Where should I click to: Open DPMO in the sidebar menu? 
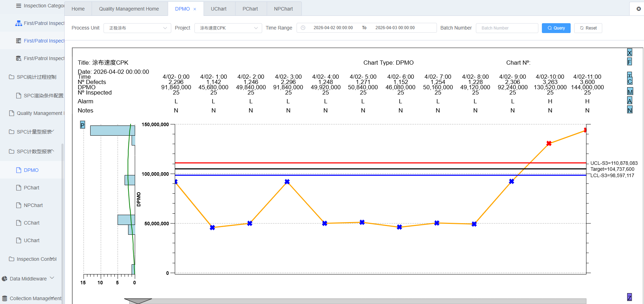(31, 170)
